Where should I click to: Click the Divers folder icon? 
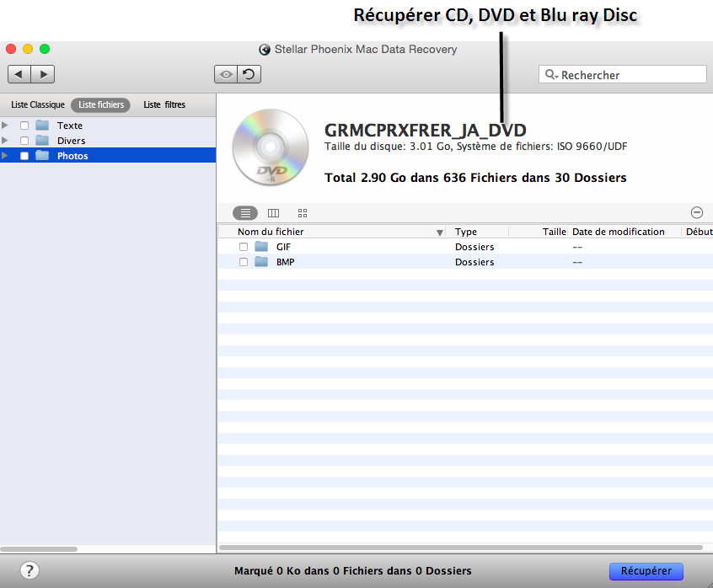tap(42, 140)
